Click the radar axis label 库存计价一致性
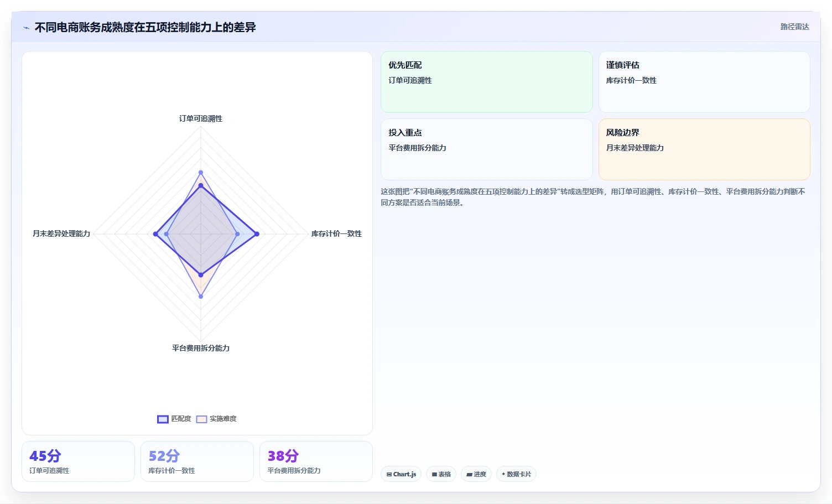 click(x=336, y=234)
